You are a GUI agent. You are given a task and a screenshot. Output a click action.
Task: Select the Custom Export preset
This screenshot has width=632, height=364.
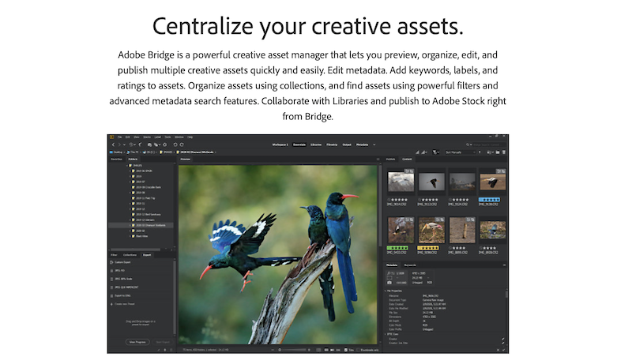(x=122, y=262)
